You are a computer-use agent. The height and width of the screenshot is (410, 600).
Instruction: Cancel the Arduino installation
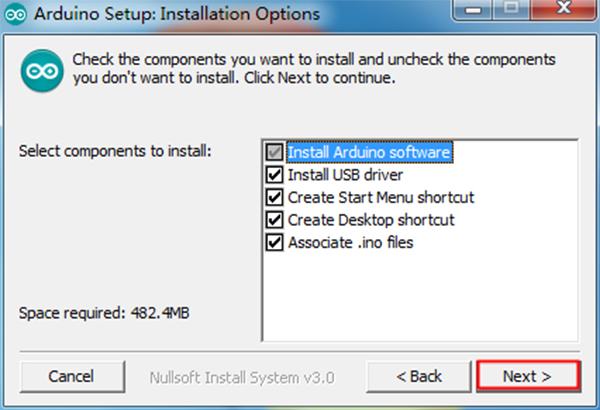tap(71, 376)
